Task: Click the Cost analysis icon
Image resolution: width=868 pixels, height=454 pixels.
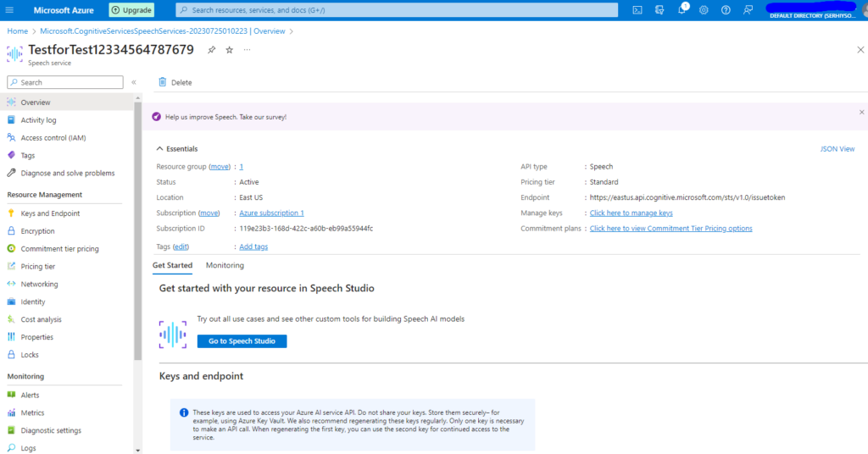Action: click(x=11, y=319)
